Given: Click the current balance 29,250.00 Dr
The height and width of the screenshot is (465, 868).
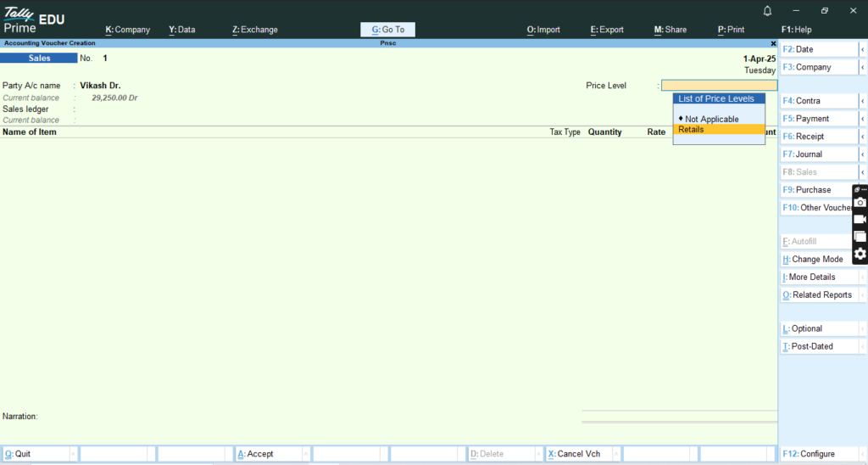Looking at the screenshot, I should pyautogui.click(x=114, y=98).
